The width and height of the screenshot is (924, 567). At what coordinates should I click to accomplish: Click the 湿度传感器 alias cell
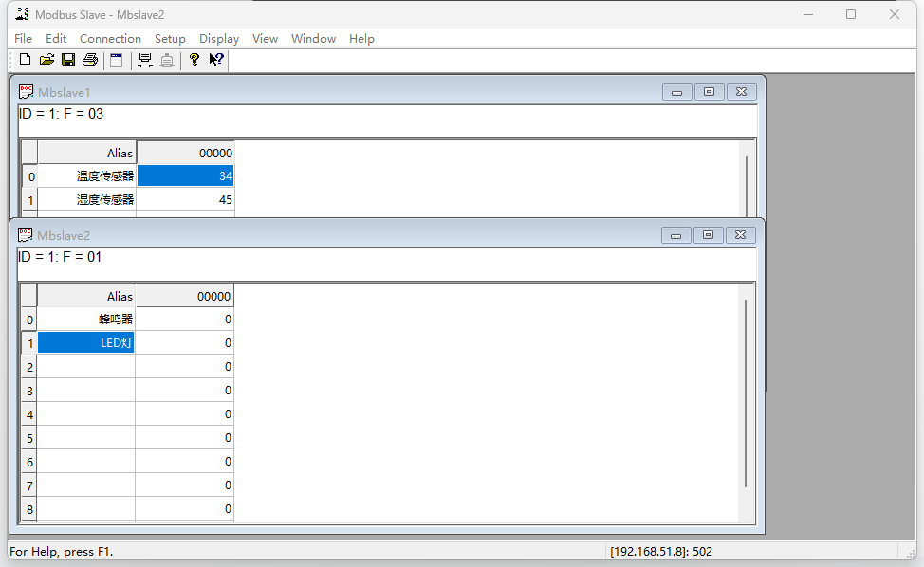click(87, 200)
